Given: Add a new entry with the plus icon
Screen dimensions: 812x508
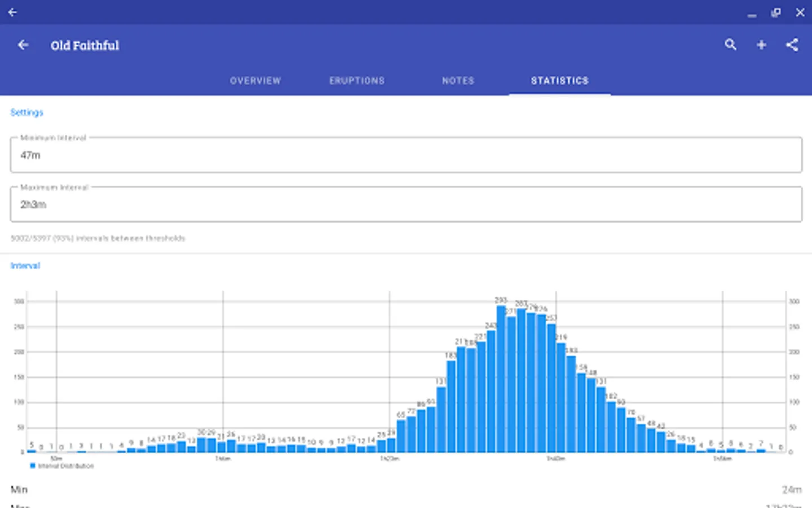Looking at the screenshot, I should coord(761,45).
